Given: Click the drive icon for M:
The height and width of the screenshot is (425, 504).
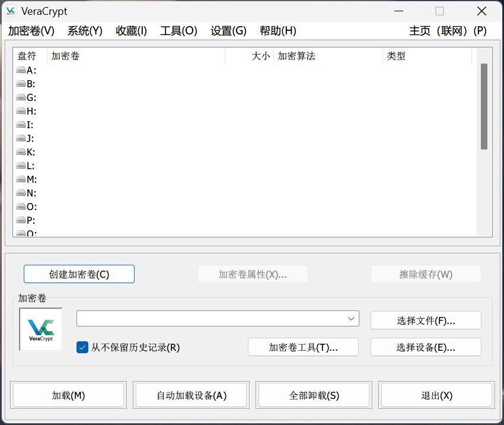Looking at the screenshot, I should [x=21, y=179].
